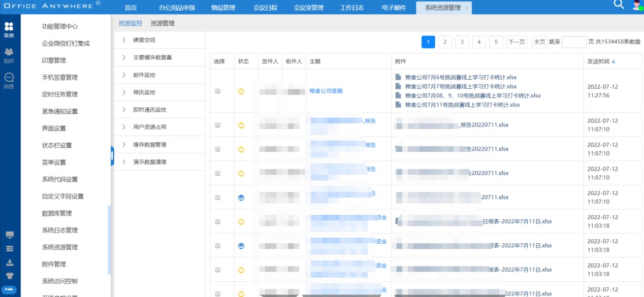Go to page 5

click(496, 42)
